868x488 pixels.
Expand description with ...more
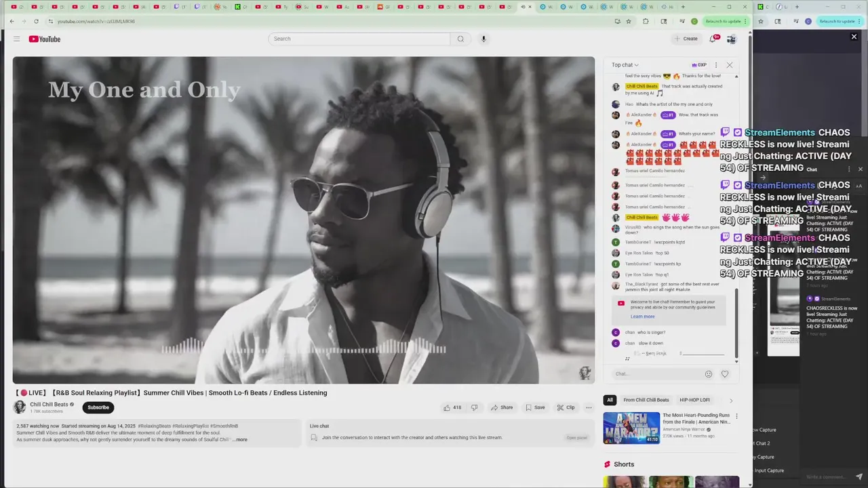click(240, 440)
